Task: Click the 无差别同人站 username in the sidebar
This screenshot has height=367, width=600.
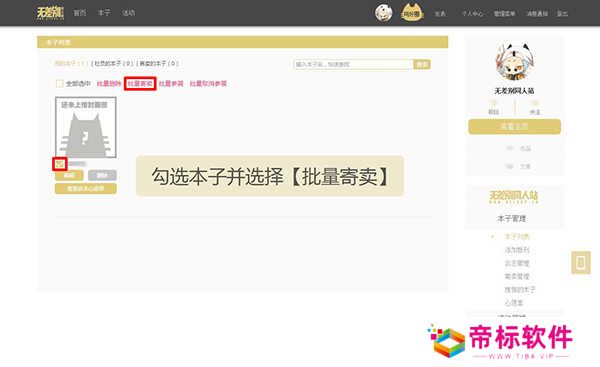Action: click(514, 91)
